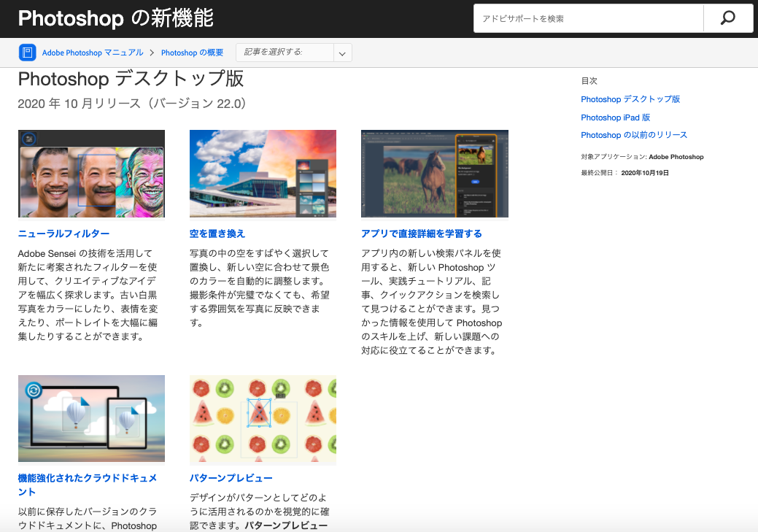The height and width of the screenshot is (532, 758).
Task: Click the horse search panel thumbnail
Action: click(435, 174)
